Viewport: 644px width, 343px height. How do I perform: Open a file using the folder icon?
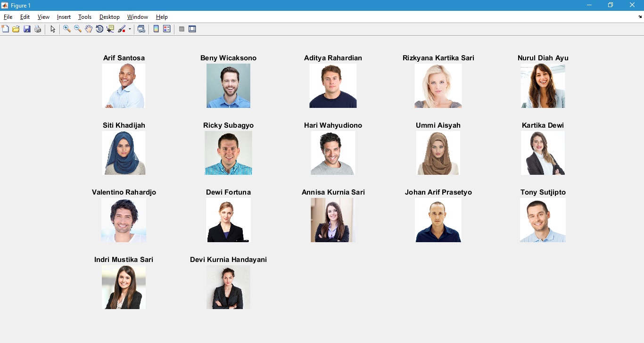(16, 29)
